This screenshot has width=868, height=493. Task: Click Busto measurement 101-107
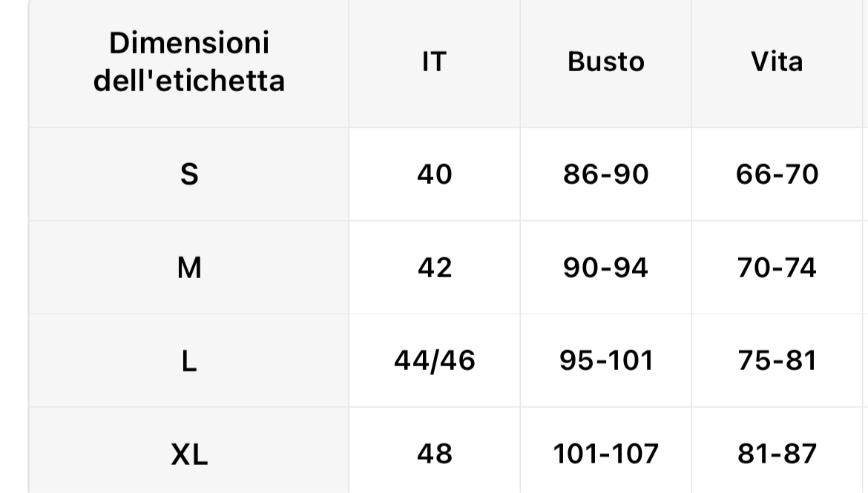(x=606, y=454)
